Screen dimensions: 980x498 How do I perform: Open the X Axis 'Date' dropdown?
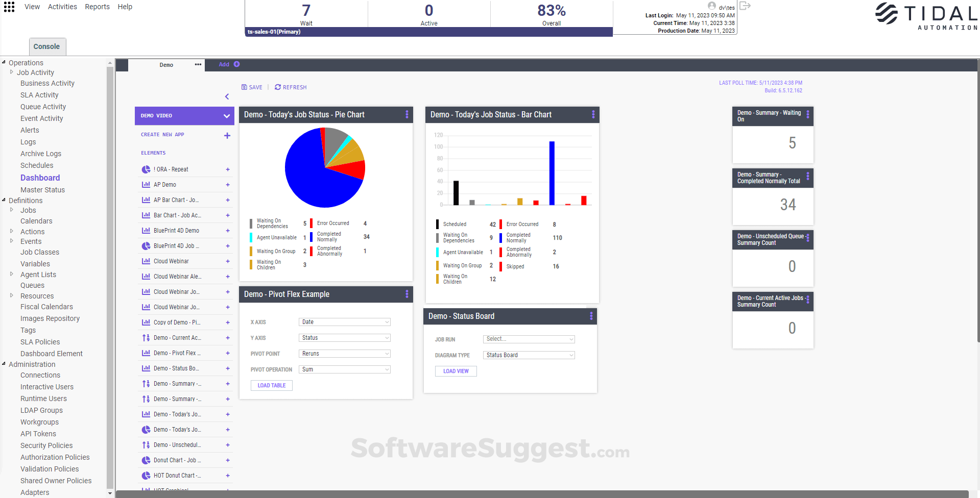(x=344, y=322)
